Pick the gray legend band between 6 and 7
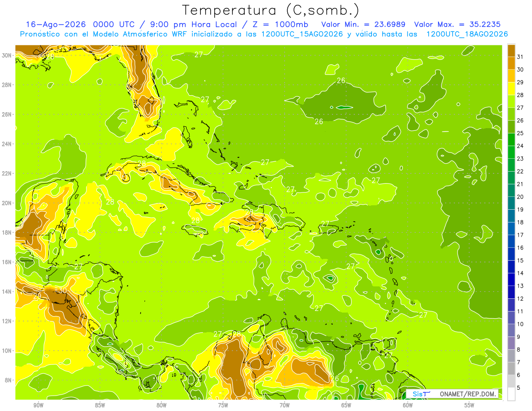The image size is (532, 411). pos(512,368)
